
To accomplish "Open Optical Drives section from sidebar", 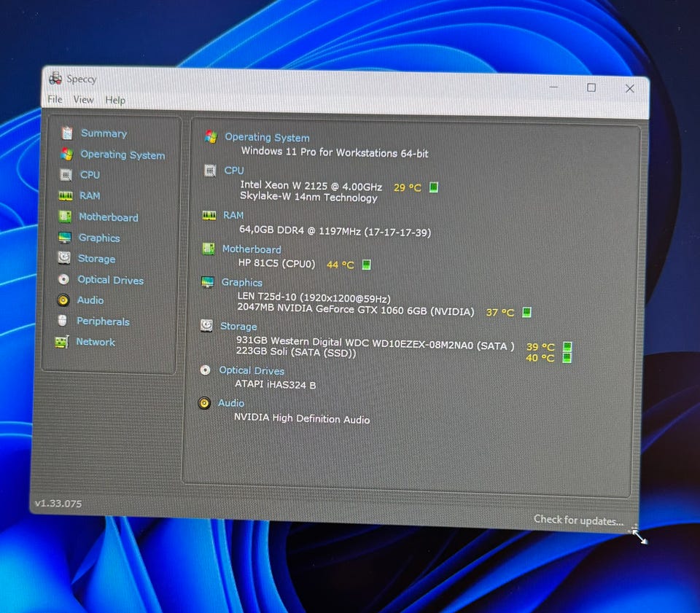I will [110, 280].
